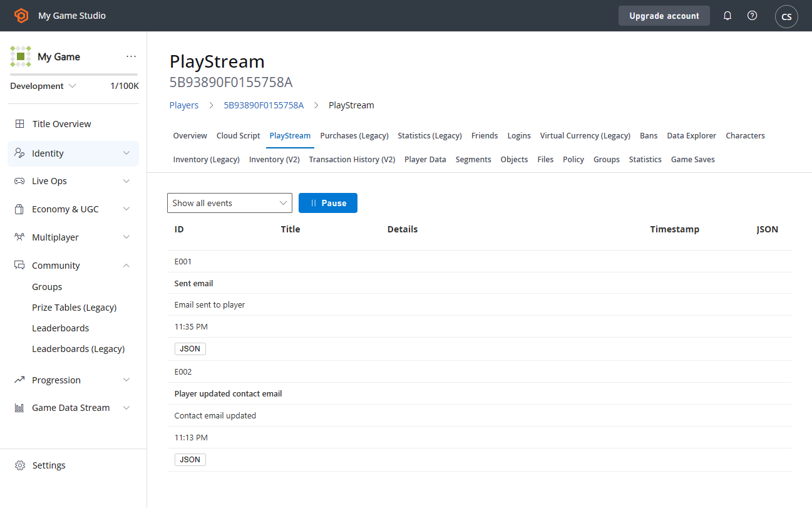Switch to the Friends tab
Viewport: 812px width, 508px height.
coord(485,135)
